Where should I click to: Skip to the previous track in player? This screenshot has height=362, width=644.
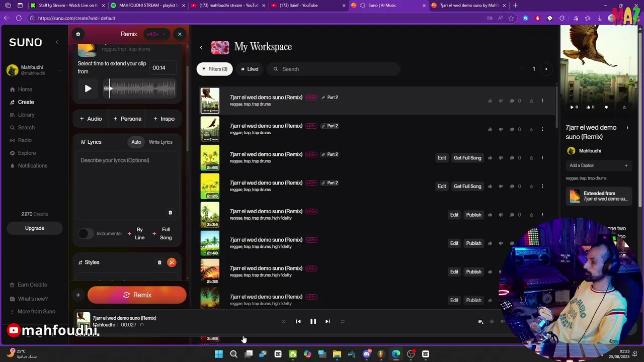pyautogui.click(x=298, y=321)
